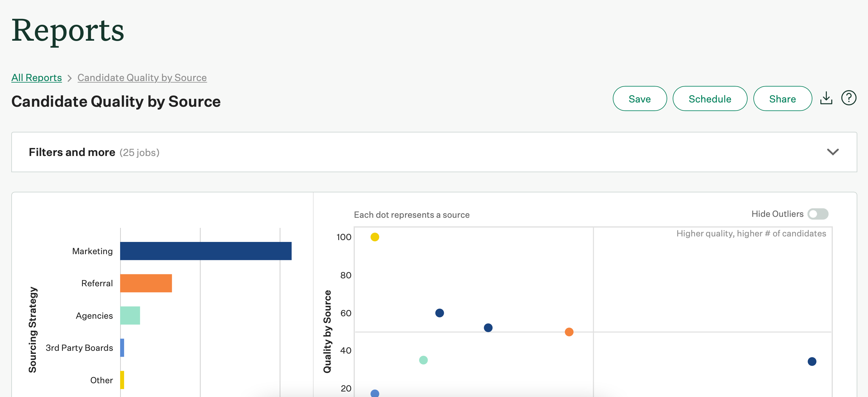The height and width of the screenshot is (397, 868).
Task: Click the teal dot near quality 35
Action: 423,360
